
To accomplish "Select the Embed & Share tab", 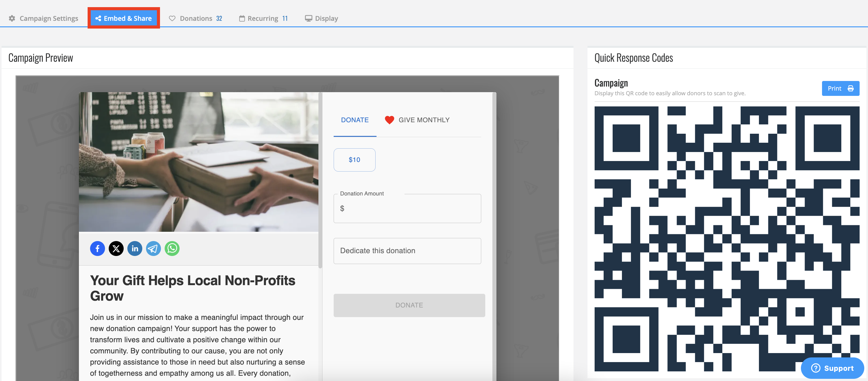I will pyautogui.click(x=124, y=18).
